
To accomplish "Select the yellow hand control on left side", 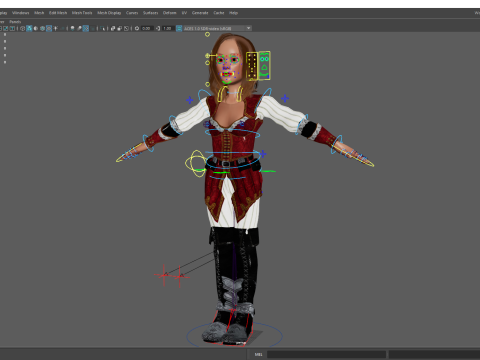I will 128,154.
